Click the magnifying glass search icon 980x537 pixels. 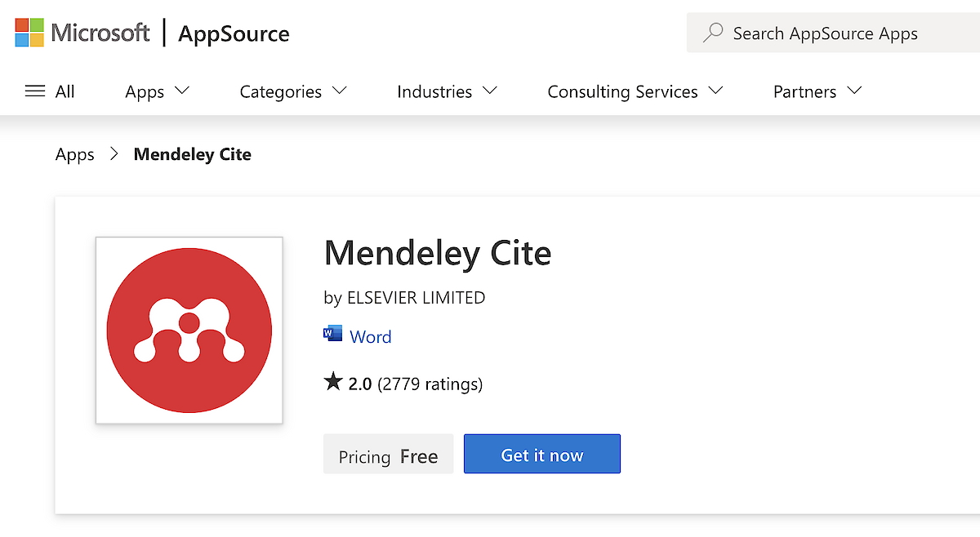point(713,33)
